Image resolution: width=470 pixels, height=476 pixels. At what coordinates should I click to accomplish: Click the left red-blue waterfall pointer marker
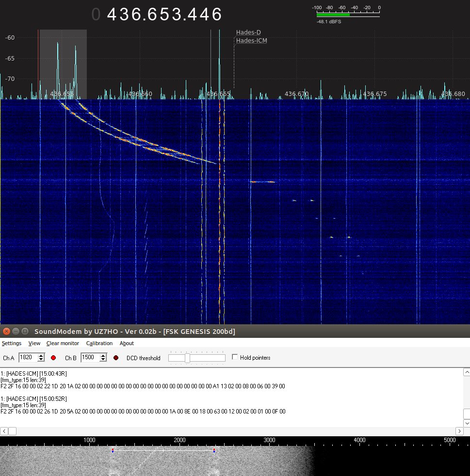pyautogui.click(x=113, y=450)
